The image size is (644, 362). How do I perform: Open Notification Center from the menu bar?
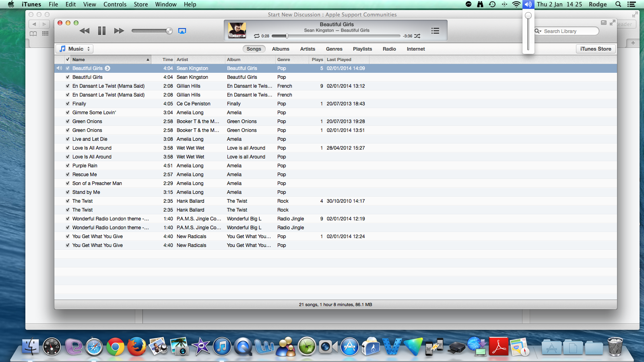pos(632,4)
